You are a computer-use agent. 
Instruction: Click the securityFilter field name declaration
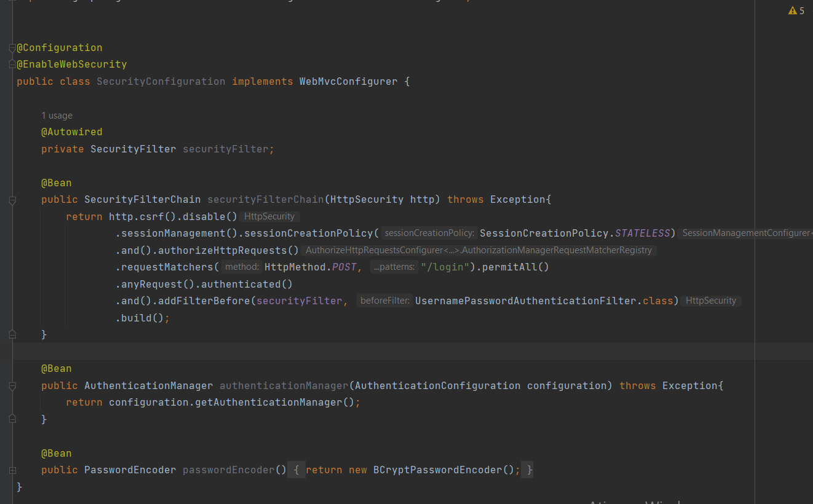[226, 149]
